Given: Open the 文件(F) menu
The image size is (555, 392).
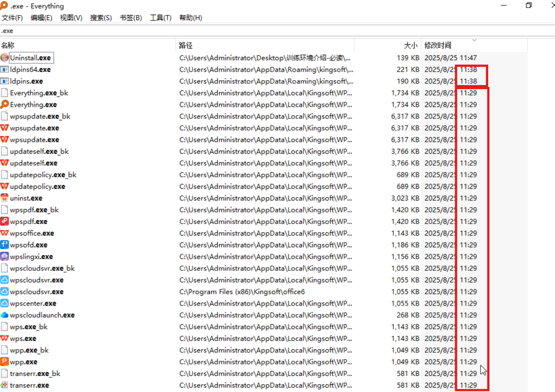Looking at the screenshot, I should point(12,18).
